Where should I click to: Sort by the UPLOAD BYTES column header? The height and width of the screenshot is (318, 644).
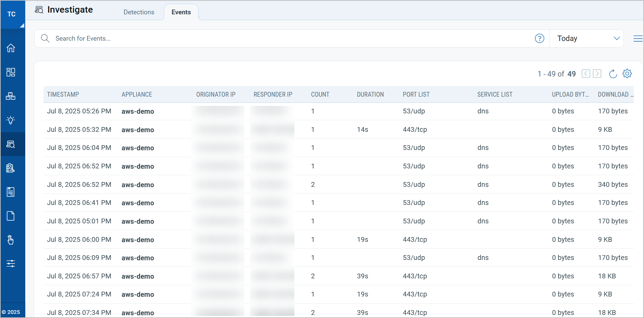[571, 94]
